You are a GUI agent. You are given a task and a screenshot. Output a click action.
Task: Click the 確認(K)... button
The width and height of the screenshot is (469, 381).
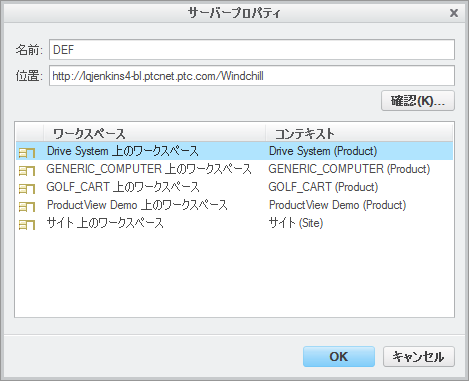click(x=418, y=101)
